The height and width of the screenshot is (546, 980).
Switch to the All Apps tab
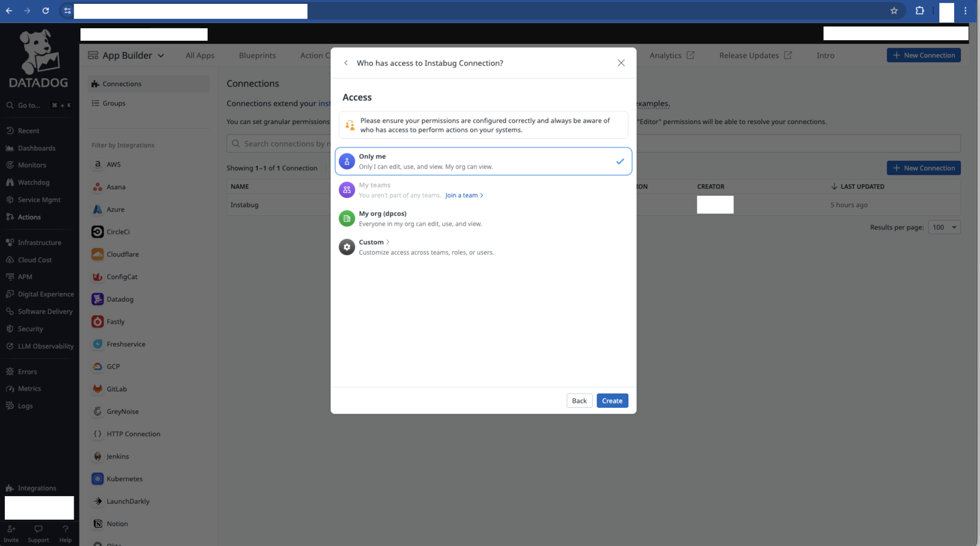click(200, 56)
